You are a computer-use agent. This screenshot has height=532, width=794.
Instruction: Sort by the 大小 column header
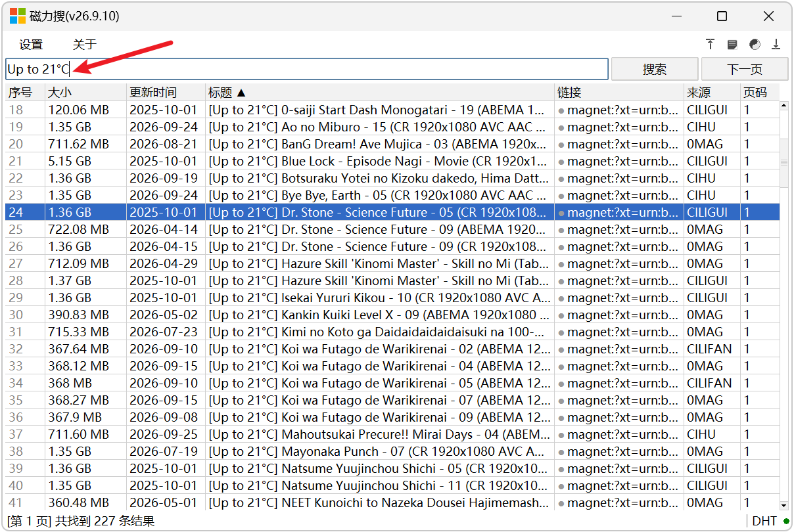(85, 93)
